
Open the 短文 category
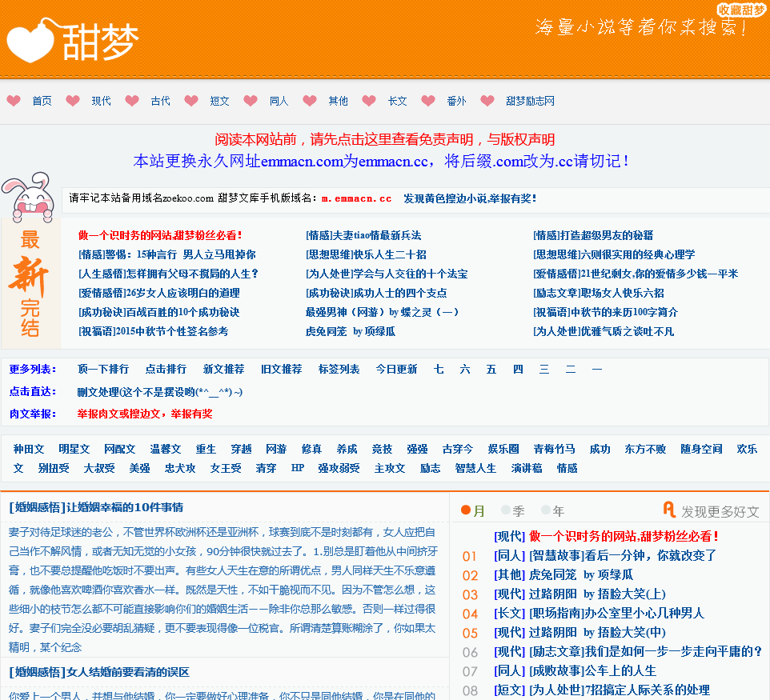tap(219, 101)
